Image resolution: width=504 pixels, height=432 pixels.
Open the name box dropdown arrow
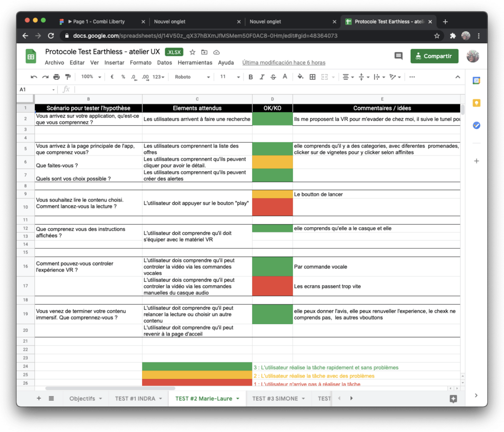coord(54,90)
